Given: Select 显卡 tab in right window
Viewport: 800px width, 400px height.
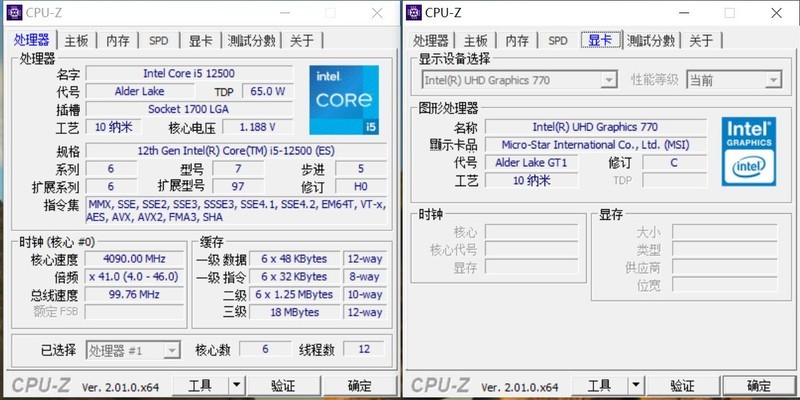Looking at the screenshot, I should (601, 40).
